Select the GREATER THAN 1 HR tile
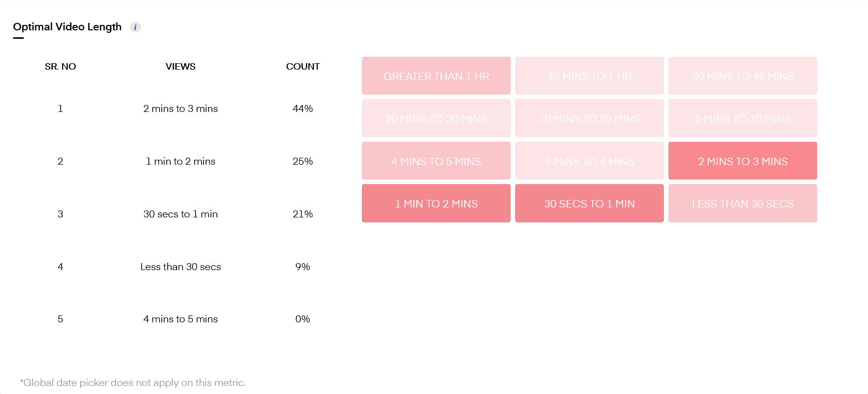 pos(436,76)
